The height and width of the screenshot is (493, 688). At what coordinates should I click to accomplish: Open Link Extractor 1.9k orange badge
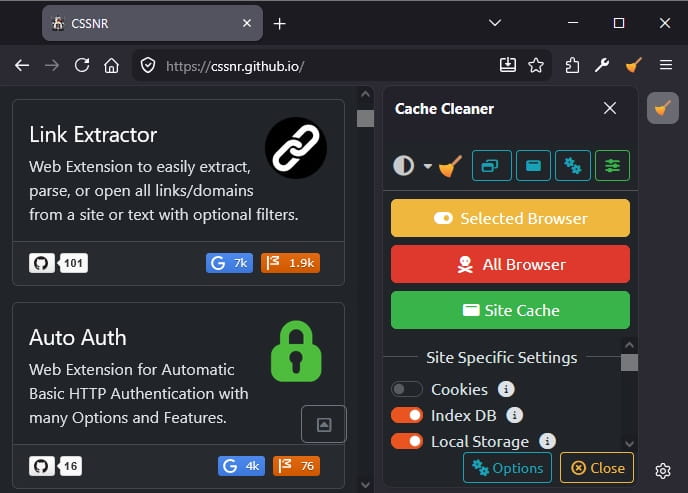click(x=290, y=263)
